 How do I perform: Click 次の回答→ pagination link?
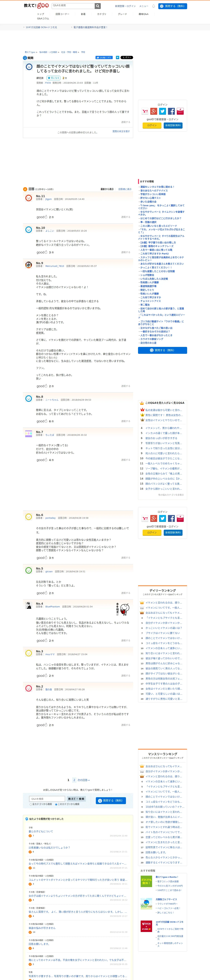pyautogui.click(x=83, y=780)
